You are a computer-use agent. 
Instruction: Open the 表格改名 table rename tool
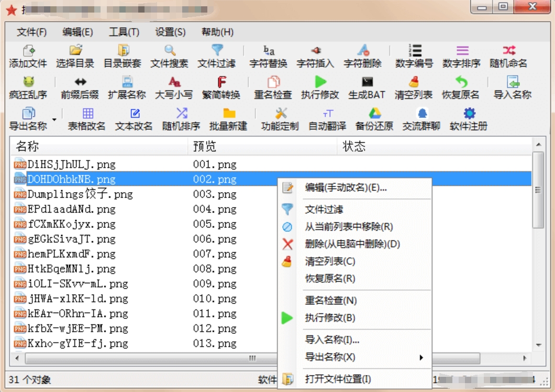point(87,119)
